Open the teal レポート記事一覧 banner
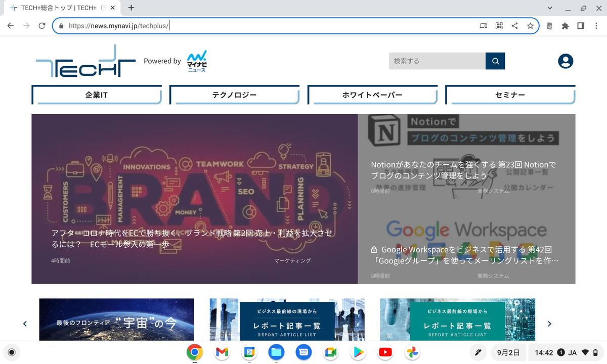 (x=458, y=320)
